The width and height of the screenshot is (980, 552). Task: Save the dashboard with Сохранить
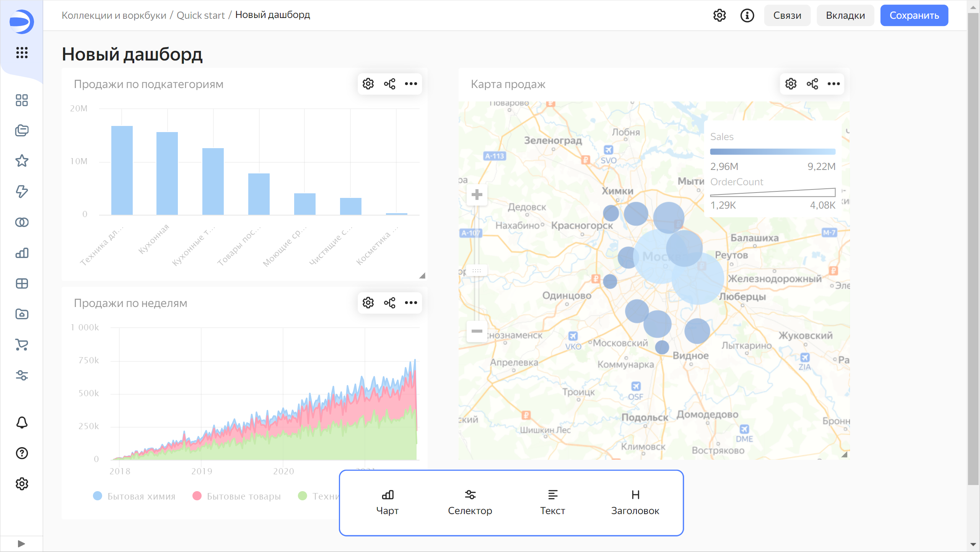point(914,15)
